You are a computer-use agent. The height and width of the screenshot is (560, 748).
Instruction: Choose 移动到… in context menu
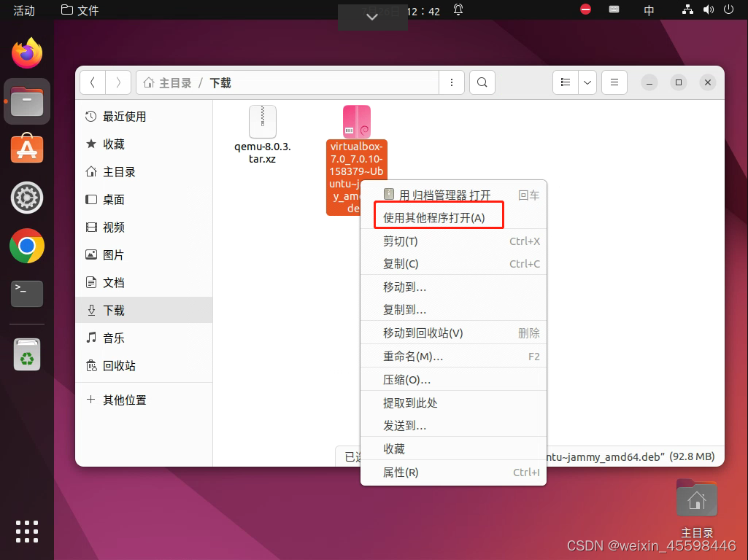pos(453,287)
